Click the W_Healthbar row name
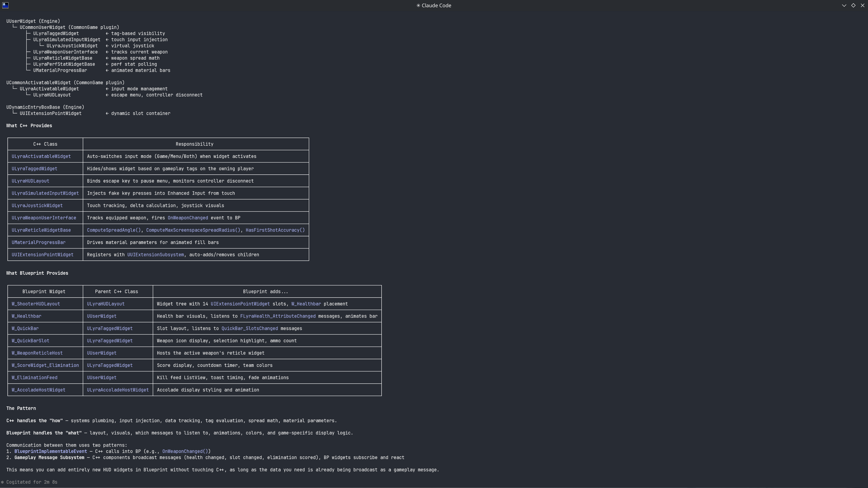 coord(26,316)
